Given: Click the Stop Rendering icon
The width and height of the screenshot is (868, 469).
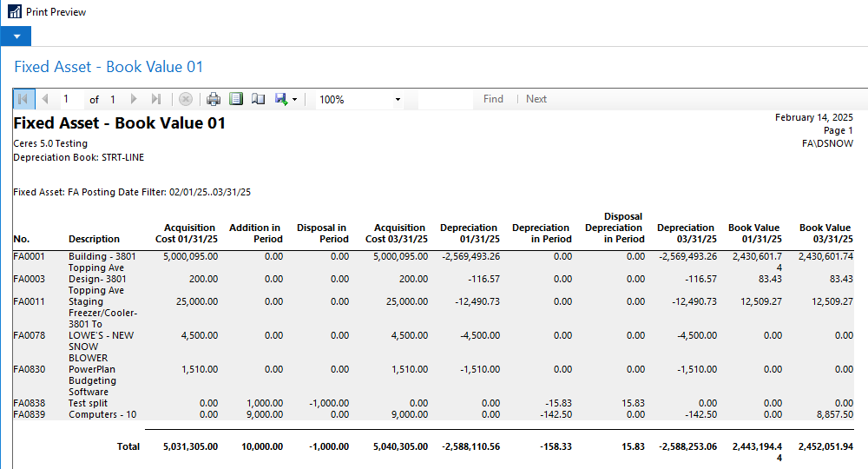Looking at the screenshot, I should [x=185, y=99].
